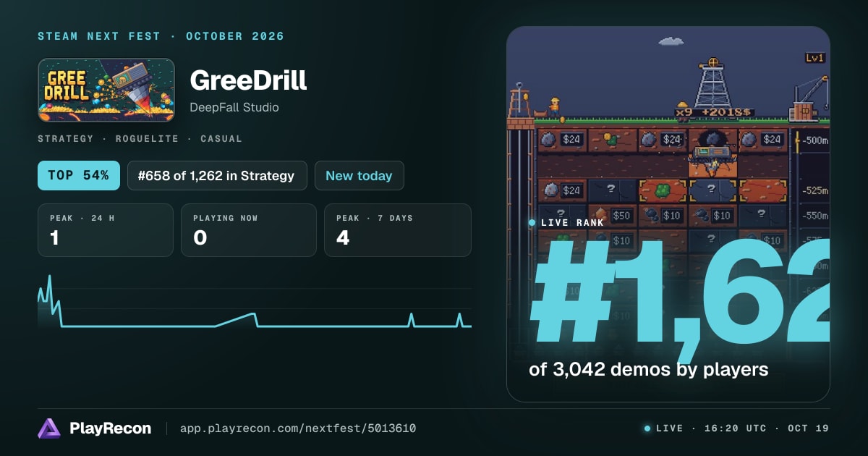Open the GreeDrill game capsule thumbnail
868x456 pixels.
(106, 90)
